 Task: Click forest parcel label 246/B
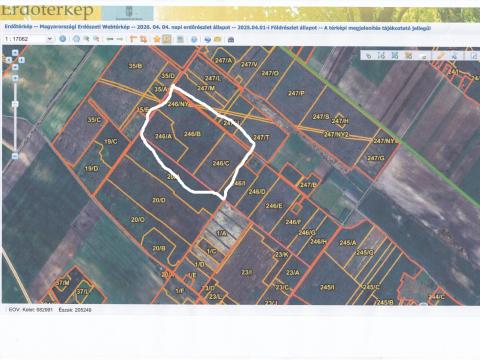[192, 134]
